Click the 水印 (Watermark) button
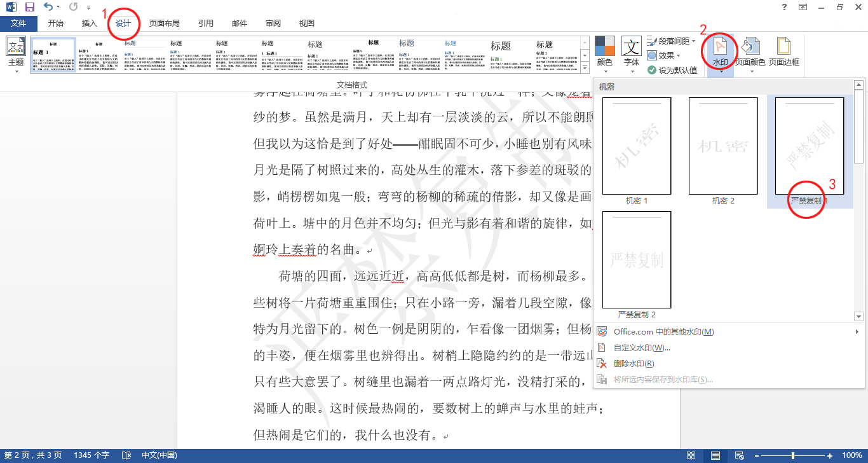Screen dimensions: 868x463 click(x=721, y=55)
